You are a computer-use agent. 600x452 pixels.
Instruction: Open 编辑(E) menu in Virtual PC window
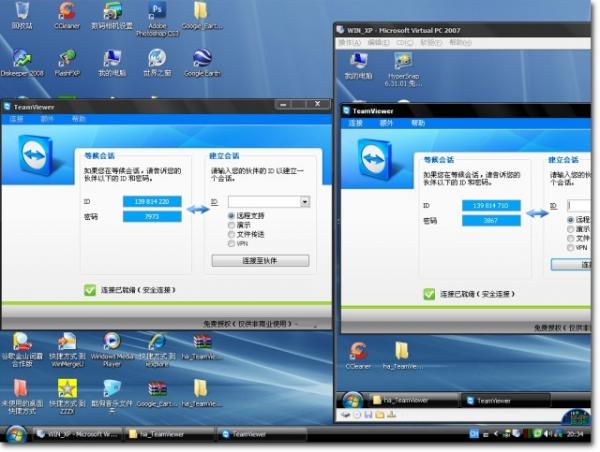click(x=378, y=42)
